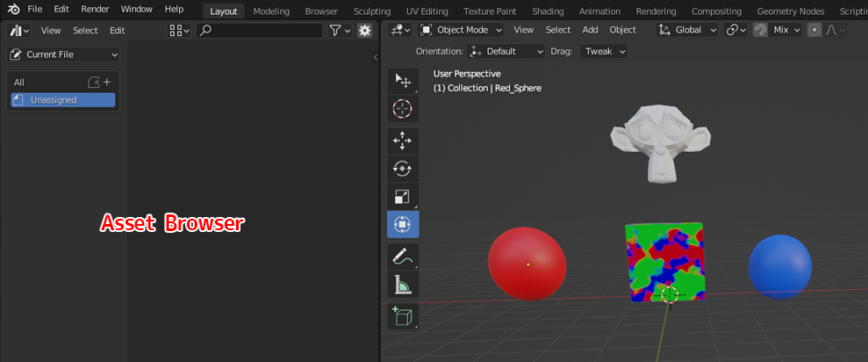Screen dimensions: 868x362
Task: Open the Global transform orientation dropdown
Action: tap(688, 30)
